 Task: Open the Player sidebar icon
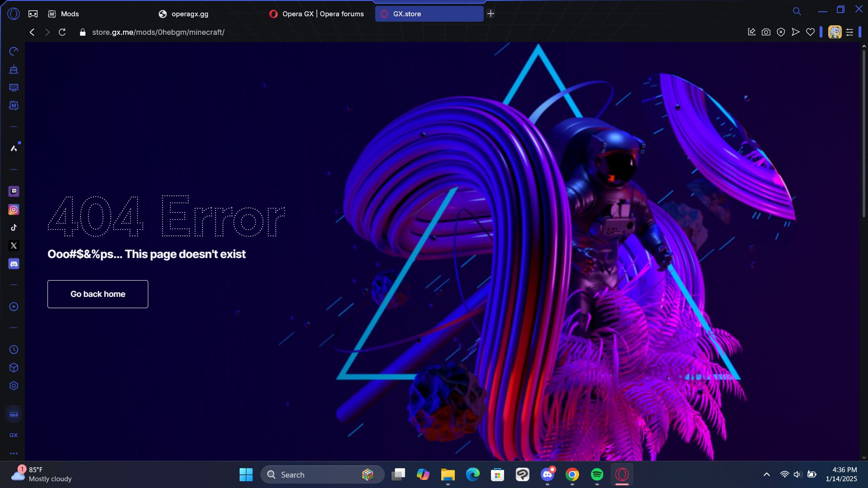[14, 307]
